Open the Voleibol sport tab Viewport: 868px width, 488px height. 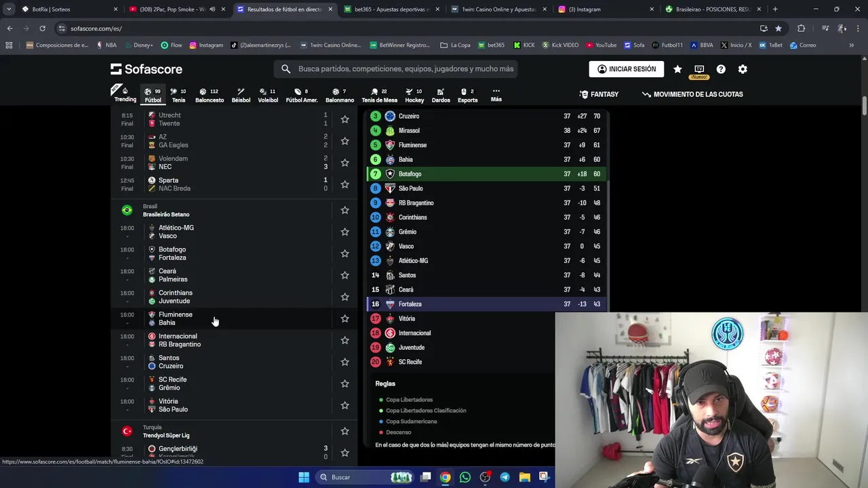coord(268,95)
